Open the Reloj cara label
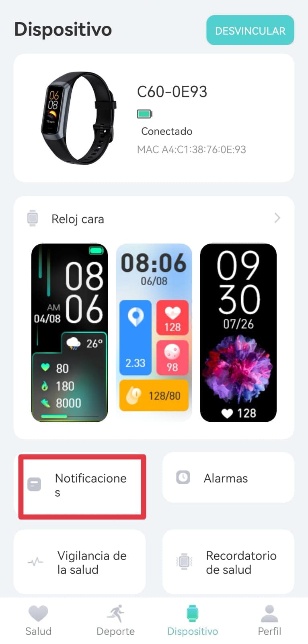The image size is (308, 644). coord(78,219)
